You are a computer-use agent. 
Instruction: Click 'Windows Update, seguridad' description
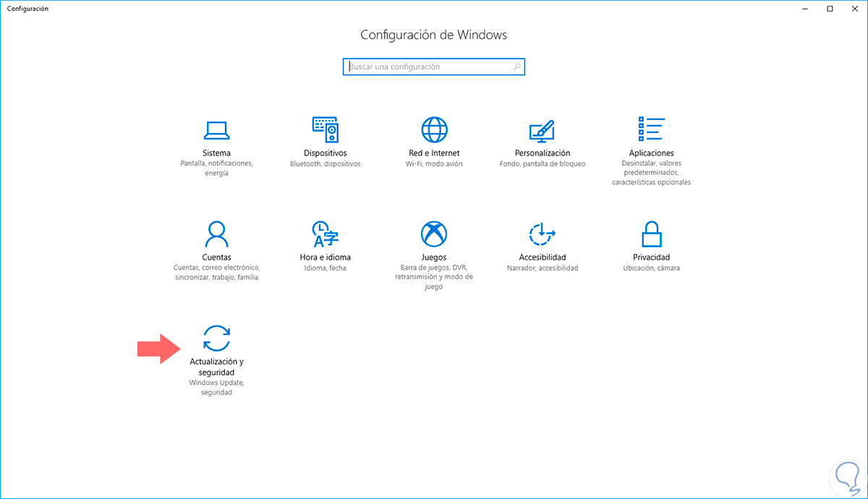pyautogui.click(x=217, y=387)
